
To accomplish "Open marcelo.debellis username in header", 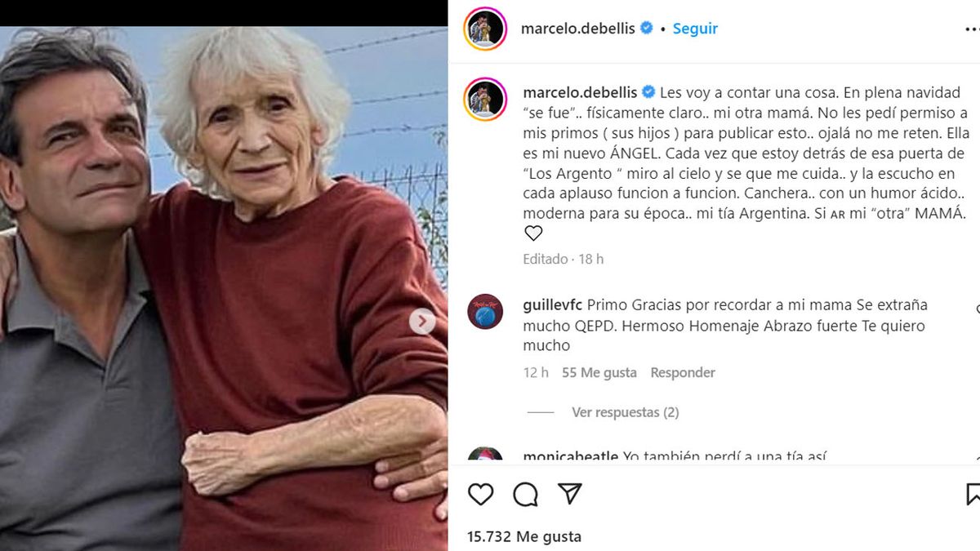I will click(579, 29).
